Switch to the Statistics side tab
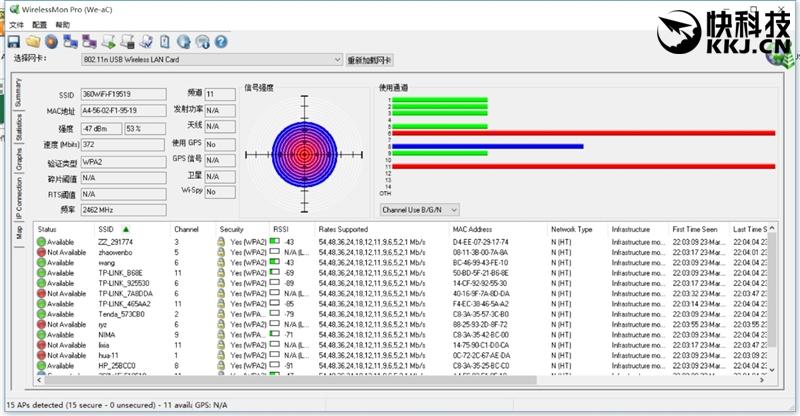Screen dimensions: 800x416 [18, 127]
